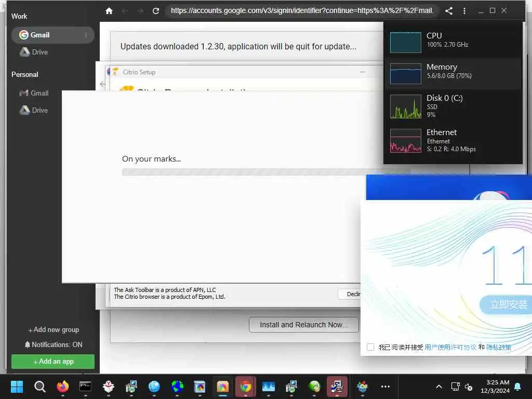532x399 pixels.
Task: Click the Personal group header
Action: (25, 74)
